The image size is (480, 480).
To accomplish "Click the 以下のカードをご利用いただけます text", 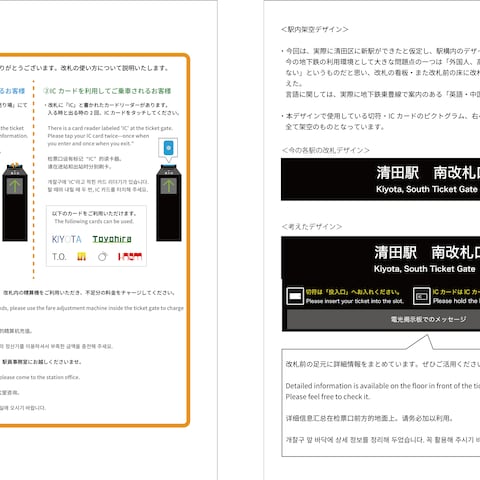I will pos(94,213).
